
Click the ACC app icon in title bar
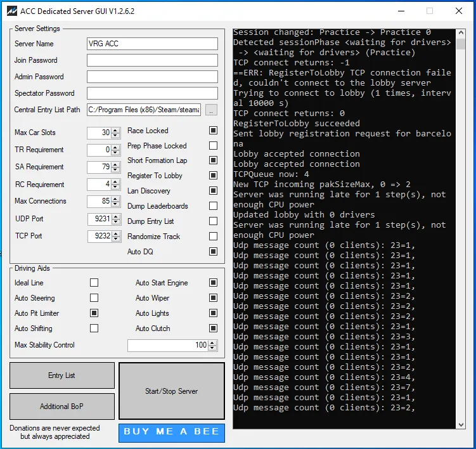12,11
